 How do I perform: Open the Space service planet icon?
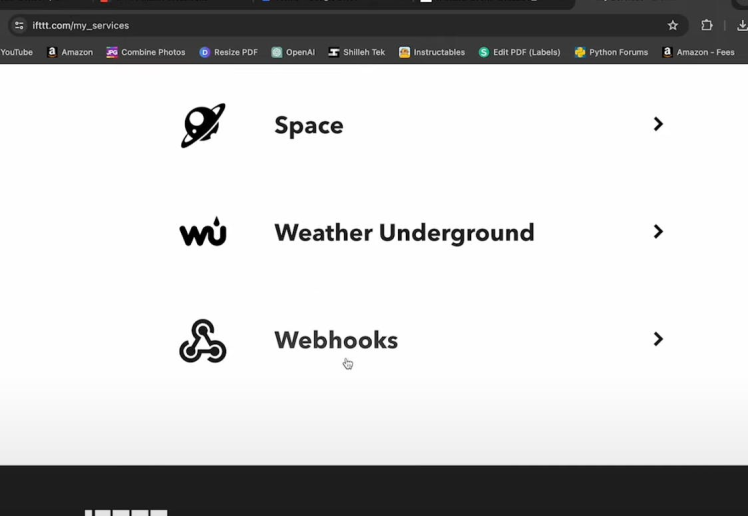[203, 125]
